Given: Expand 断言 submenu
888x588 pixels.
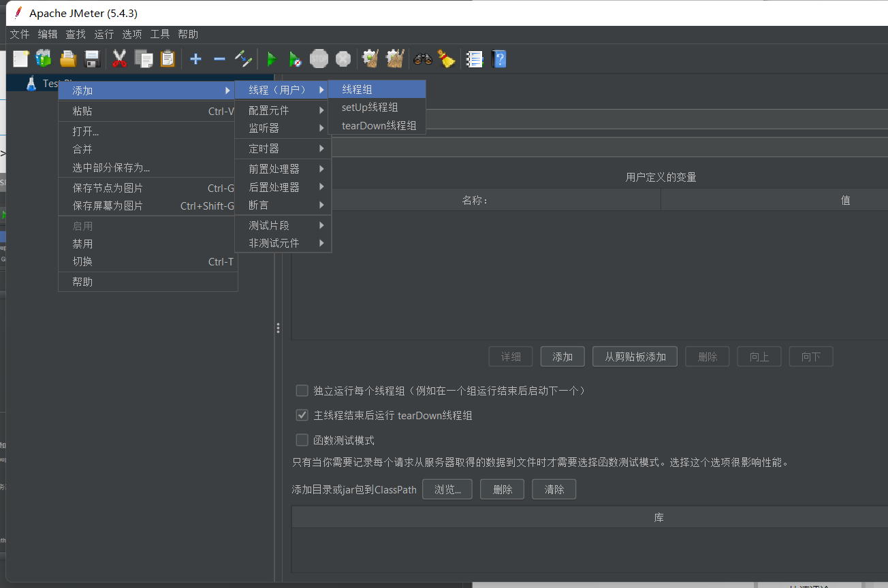Looking at the screenshot, I should (x=283, y=205).
